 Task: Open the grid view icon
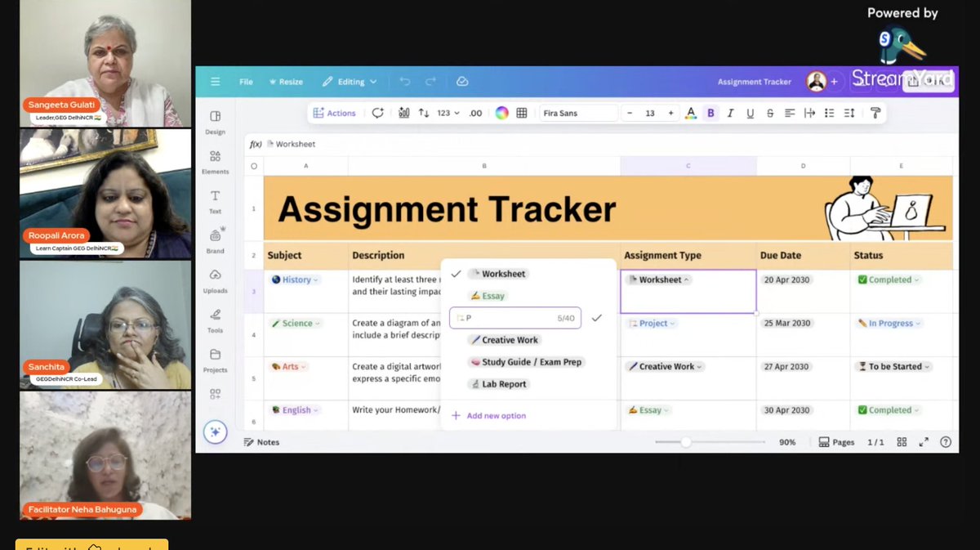pyautogui.click(x=902, y=442)
